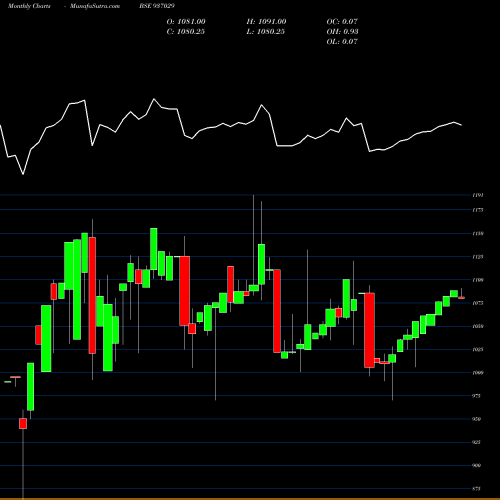Click the 'OH: 0.93' reading
Image resolution: width=500 pixels, height=500 pixels.
[342, 32]
